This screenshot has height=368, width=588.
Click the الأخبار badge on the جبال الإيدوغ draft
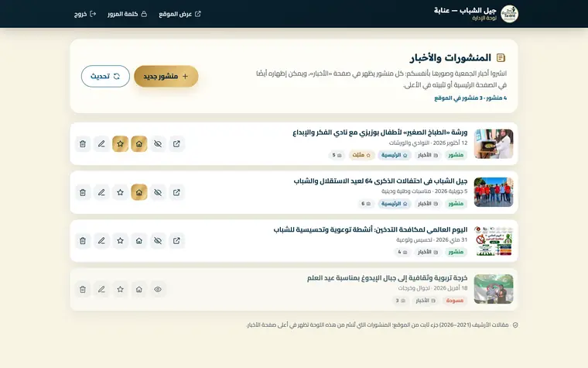pyautogui.click(x=426, y=301)
